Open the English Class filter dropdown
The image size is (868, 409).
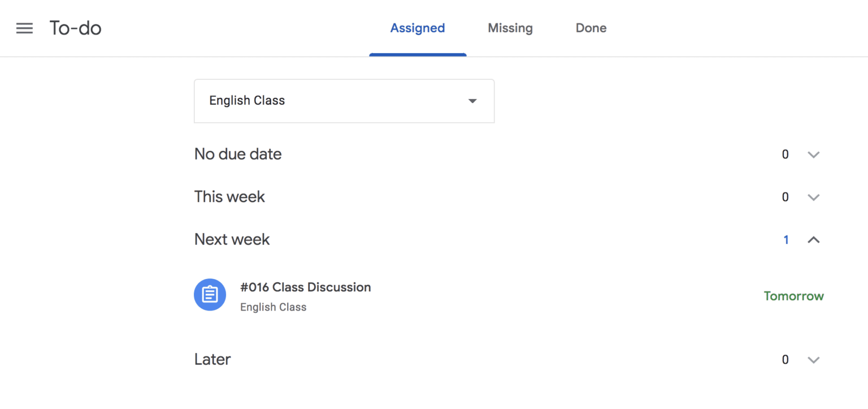344,101
